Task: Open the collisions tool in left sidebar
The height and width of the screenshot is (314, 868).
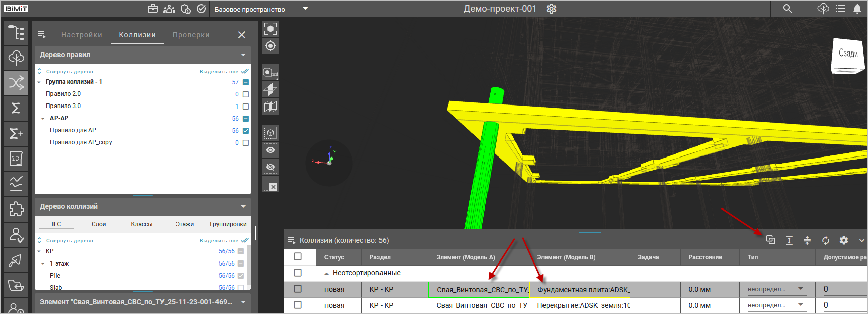Action: point(16,83)
